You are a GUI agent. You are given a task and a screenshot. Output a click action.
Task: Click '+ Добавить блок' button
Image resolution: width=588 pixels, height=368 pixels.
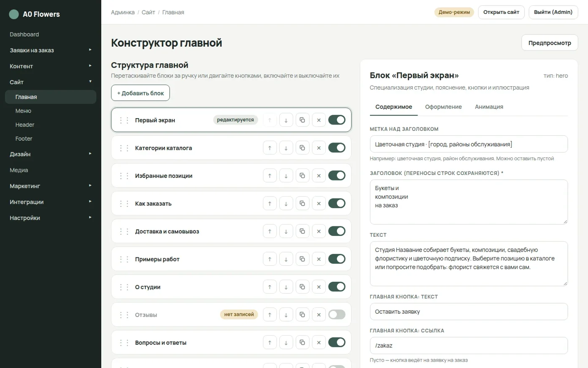tap(140, 93)
